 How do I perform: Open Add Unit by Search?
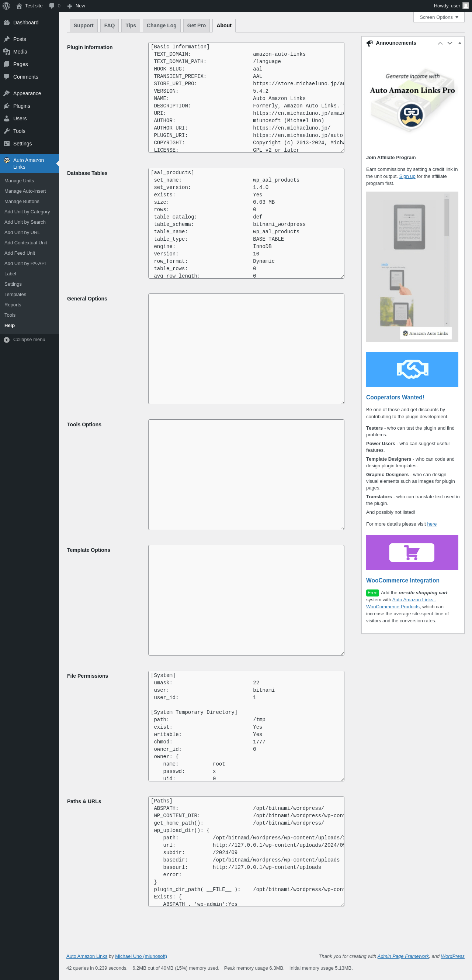tap(25, 222)
